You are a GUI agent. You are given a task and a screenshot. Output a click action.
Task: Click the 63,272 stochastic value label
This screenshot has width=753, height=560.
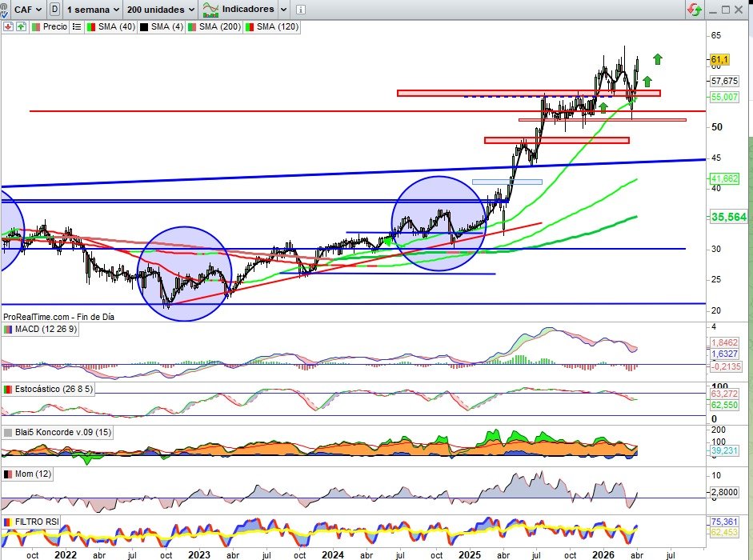click(x=724, y=394)
